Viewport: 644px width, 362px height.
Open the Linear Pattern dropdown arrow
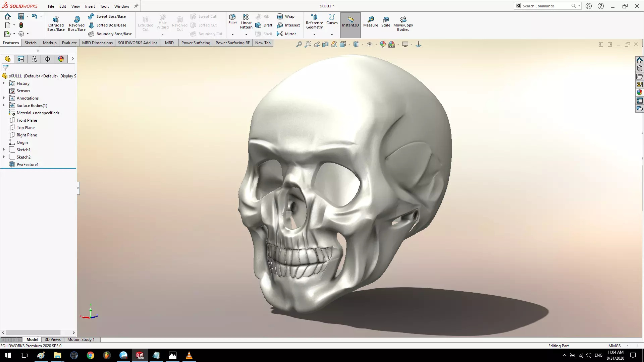click(246, 35)
